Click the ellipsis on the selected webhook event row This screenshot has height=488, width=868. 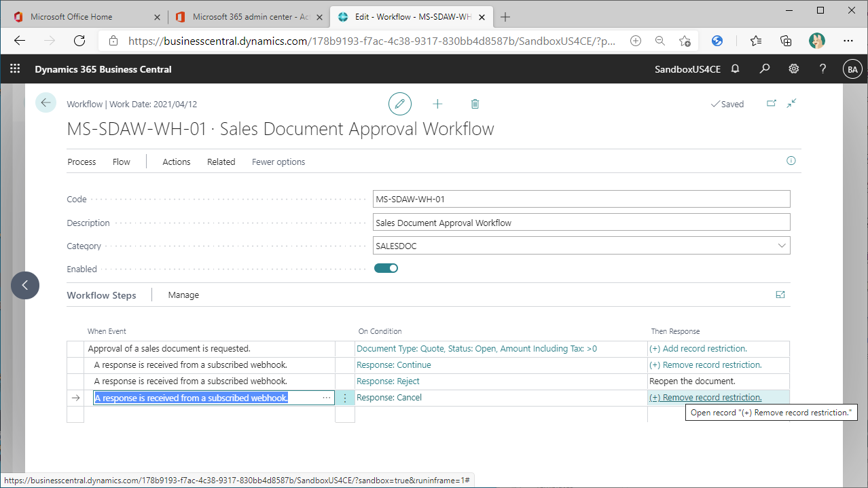tap(327, 398)
